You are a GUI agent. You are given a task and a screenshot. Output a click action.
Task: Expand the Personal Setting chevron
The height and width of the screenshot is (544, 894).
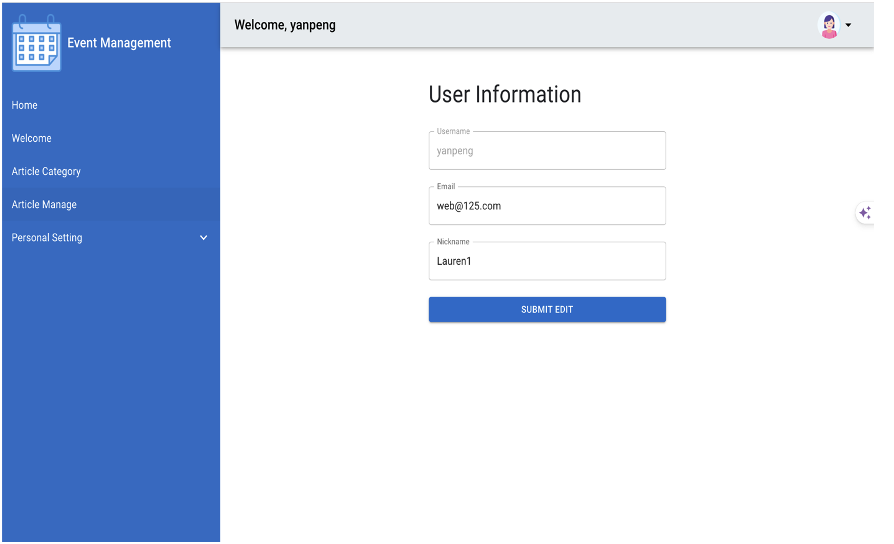[x=204, y=238]
